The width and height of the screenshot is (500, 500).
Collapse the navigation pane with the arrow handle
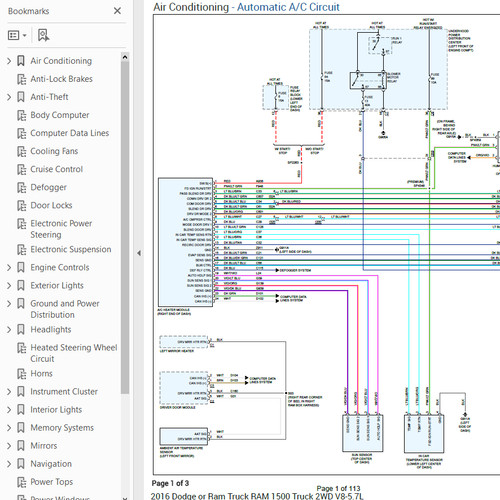(x=139, y=253)
